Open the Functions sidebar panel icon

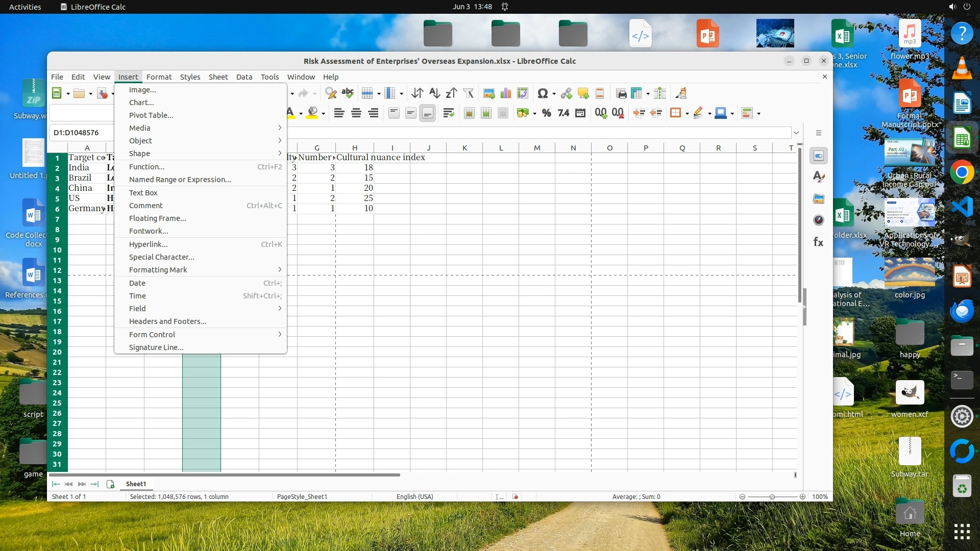click(x=818, y=242)
